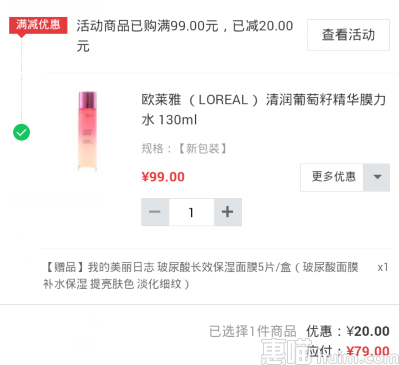Click the quantity input field showing 1
The width and height of the screenshot is (399, 365).
(x=191, y=212)
